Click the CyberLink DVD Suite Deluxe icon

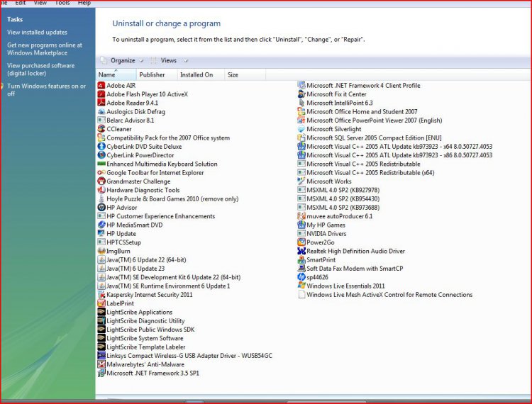[101, 147]
